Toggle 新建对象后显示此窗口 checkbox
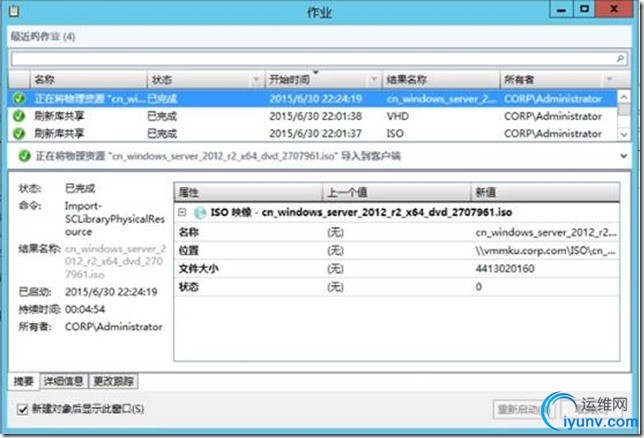This screenshot has height=438, width=644. point(23,409)
